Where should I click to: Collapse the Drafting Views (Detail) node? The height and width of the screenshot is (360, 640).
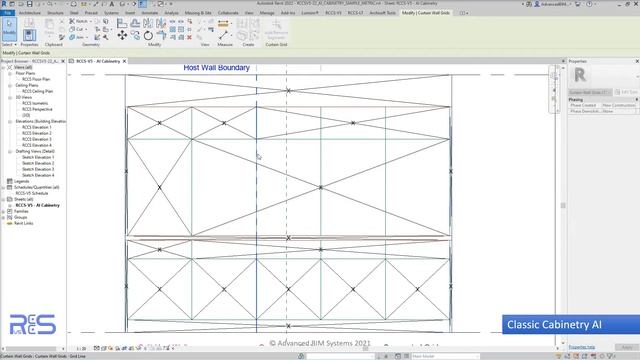10,151
